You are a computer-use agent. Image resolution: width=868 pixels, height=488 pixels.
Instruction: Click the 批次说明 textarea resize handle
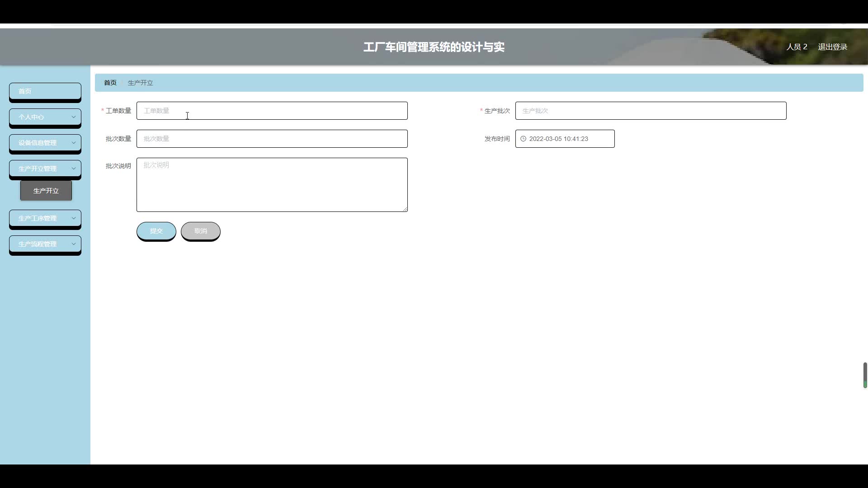406,209
